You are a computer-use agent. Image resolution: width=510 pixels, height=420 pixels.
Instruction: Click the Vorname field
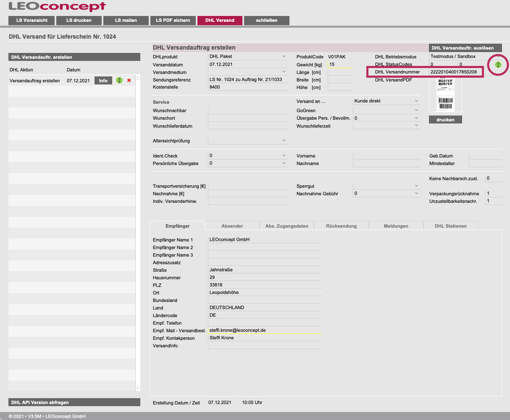coord(386,156)
